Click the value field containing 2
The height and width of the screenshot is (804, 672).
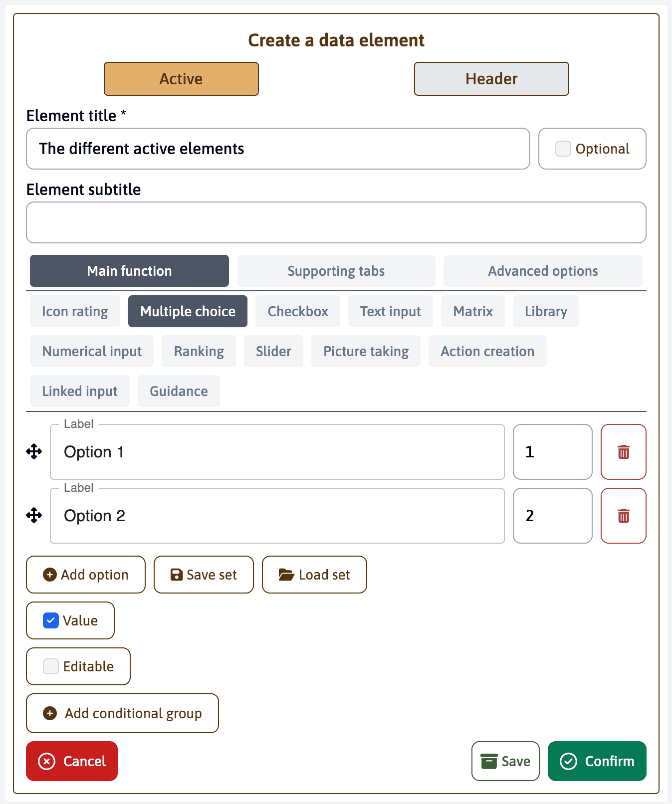(x=552, y=516)
